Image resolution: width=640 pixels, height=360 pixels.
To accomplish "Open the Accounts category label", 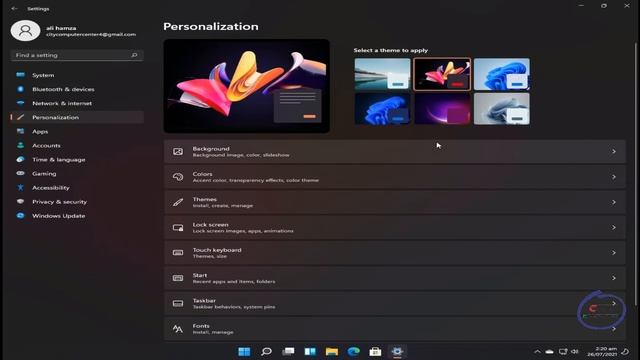I will 46,145.
